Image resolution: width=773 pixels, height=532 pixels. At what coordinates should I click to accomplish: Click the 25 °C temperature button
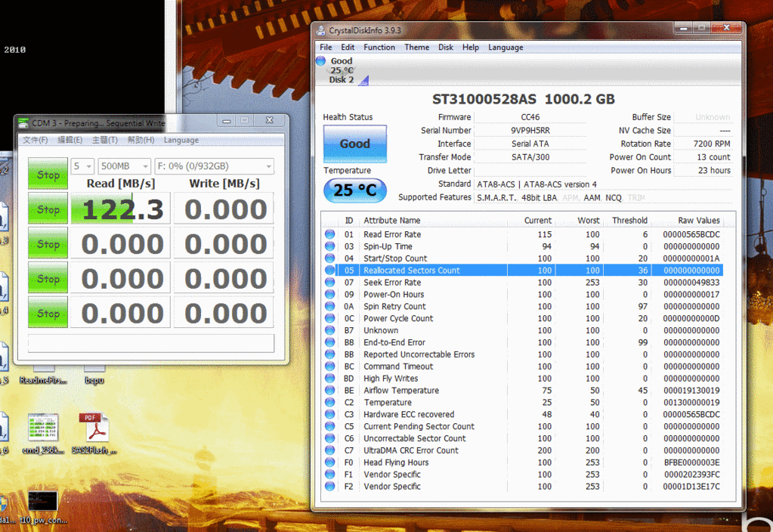(354, 190)
